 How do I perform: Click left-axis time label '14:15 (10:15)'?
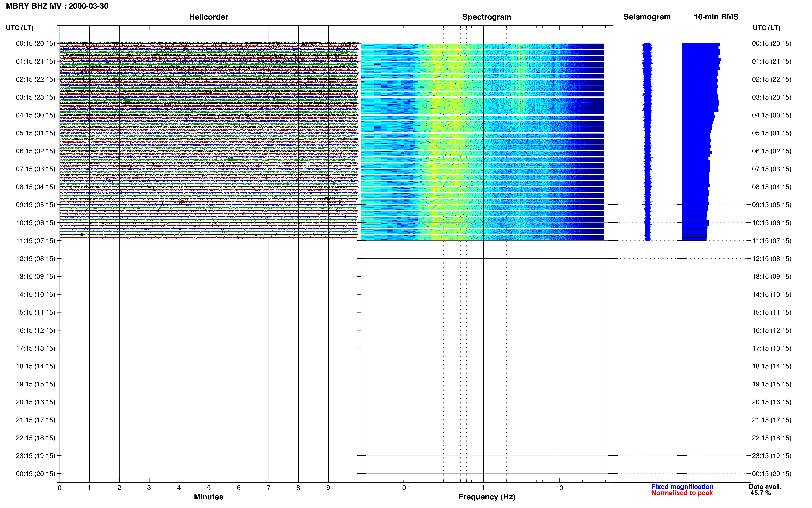tap(36, 294)
